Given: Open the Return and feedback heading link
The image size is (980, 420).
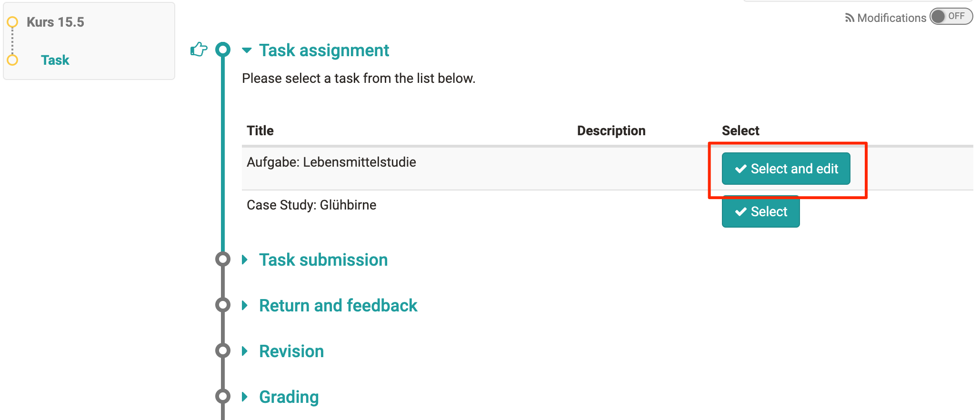Looking at the screenshot, I should point(338,305).
